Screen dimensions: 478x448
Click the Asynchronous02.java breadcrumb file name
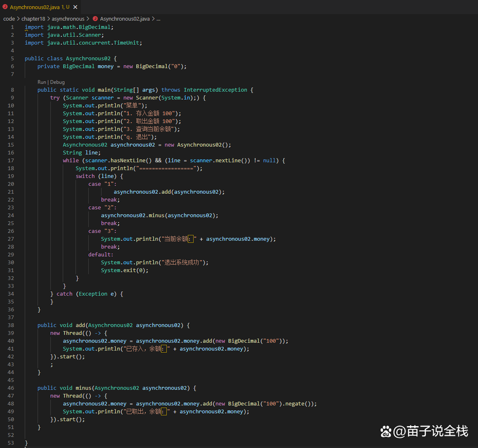pyautogui.click(x=125, y=18)
